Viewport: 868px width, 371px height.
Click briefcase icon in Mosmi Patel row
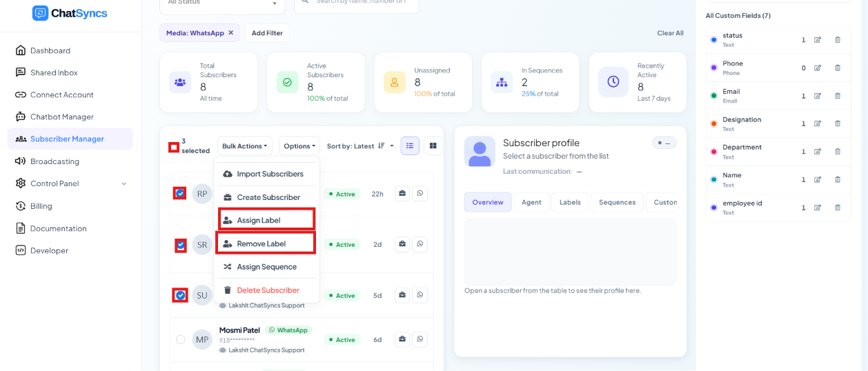pos(402,339)
